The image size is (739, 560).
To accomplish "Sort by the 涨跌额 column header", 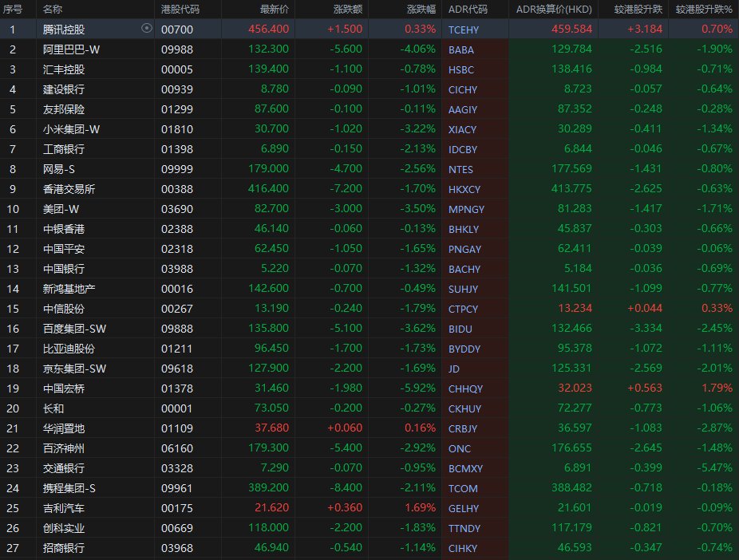I will click(x=348, y=9).
